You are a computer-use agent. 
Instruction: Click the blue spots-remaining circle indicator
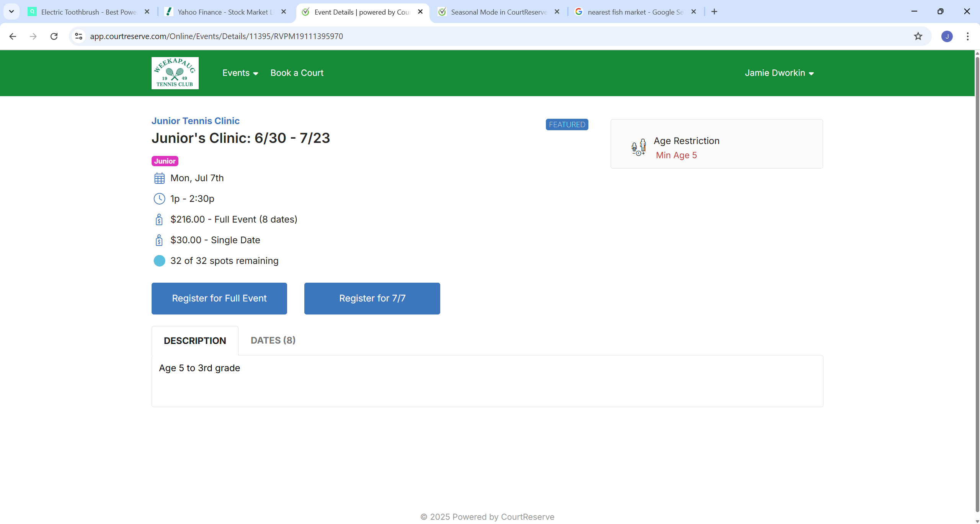pos(159,261)
